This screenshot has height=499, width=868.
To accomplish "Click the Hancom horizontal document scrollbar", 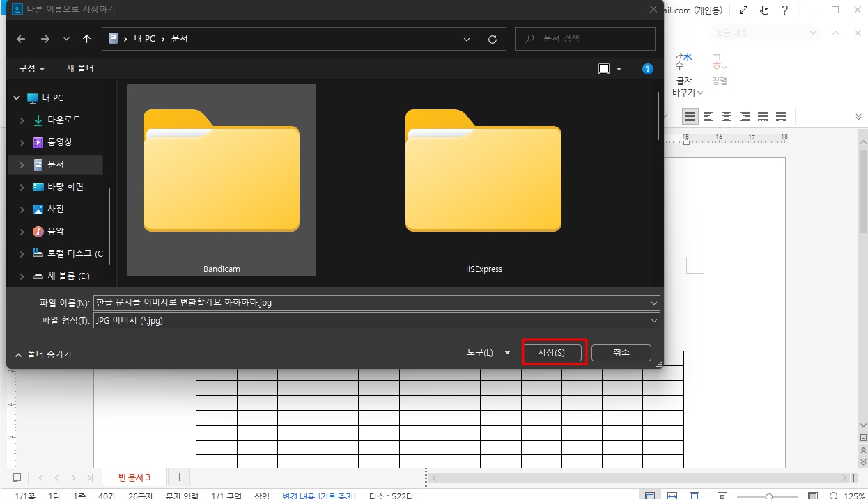I will tap(640, 478).
